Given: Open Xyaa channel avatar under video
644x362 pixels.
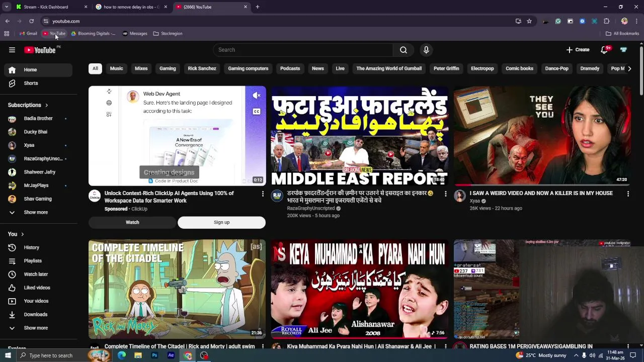Looking at the screenshot, I should (x=460, y=196).
